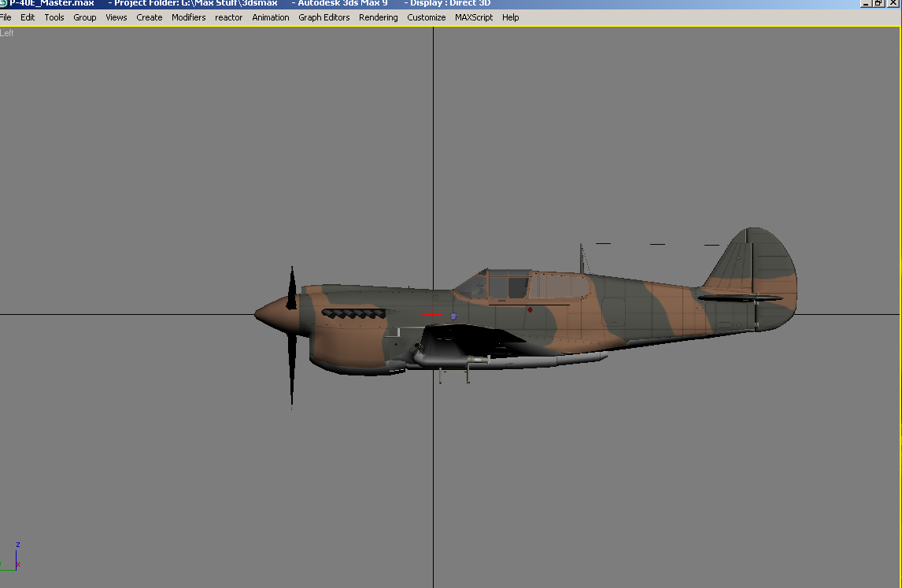902x588 pixels.
Task: Open the Help menu
Action: [510, 17]
